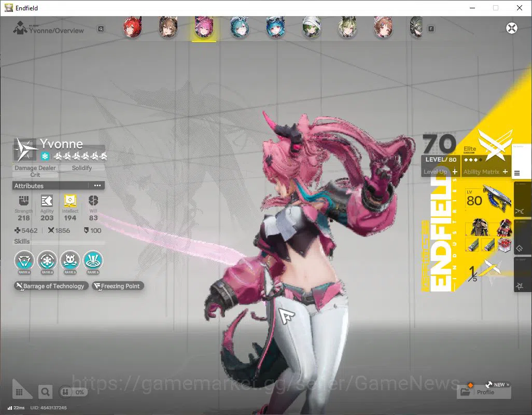Open the fourth skill icon with the target rings
This screenshot has height=415, width=532.
click(x=93, y=260)
